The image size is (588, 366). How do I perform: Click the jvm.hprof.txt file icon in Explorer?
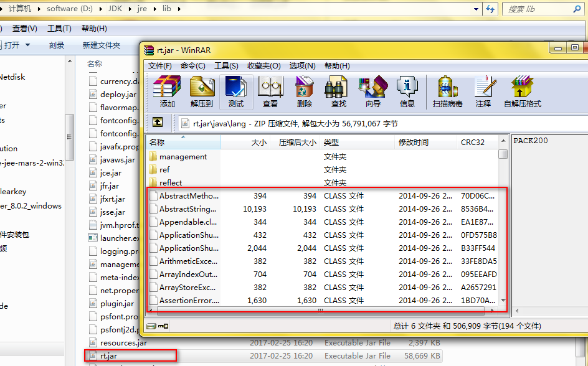[x=93, y=225]
